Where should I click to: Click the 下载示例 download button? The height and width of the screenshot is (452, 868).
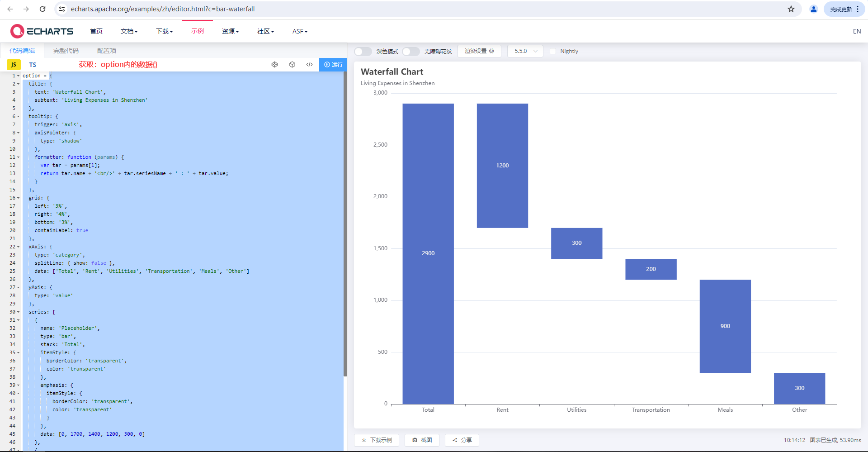[377, 440]
